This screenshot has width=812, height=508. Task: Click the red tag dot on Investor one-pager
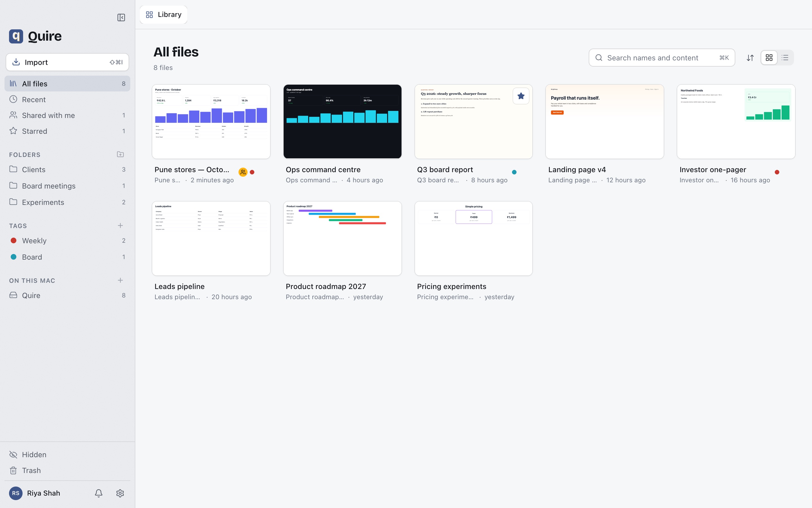[x=777, y=172]
